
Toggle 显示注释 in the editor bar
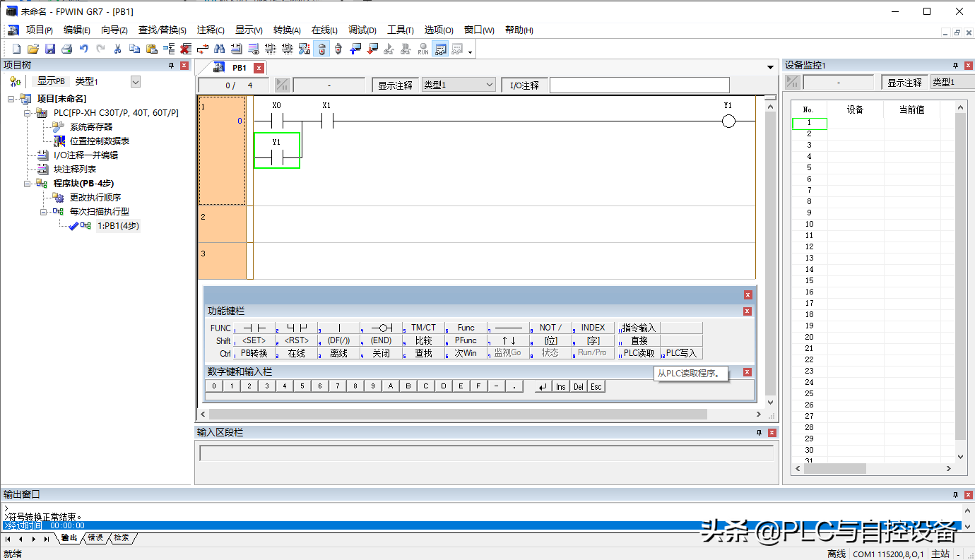(395, 85)
